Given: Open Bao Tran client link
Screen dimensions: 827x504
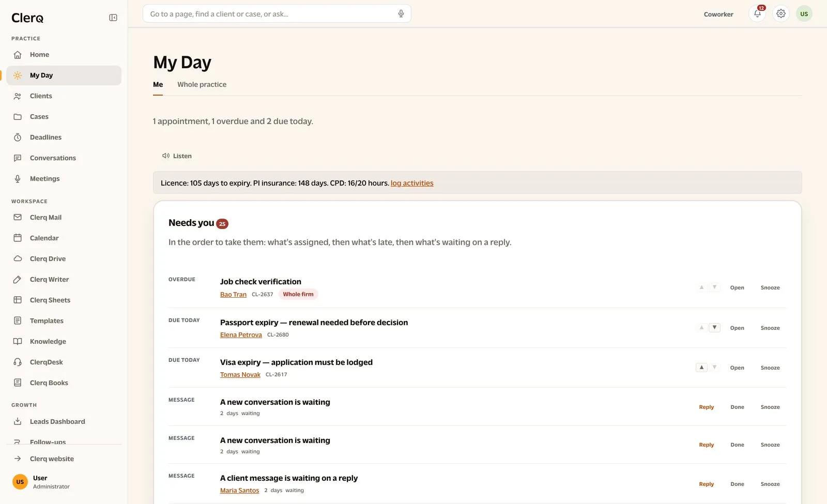Looking at the screenshot, I should (233, 295).
